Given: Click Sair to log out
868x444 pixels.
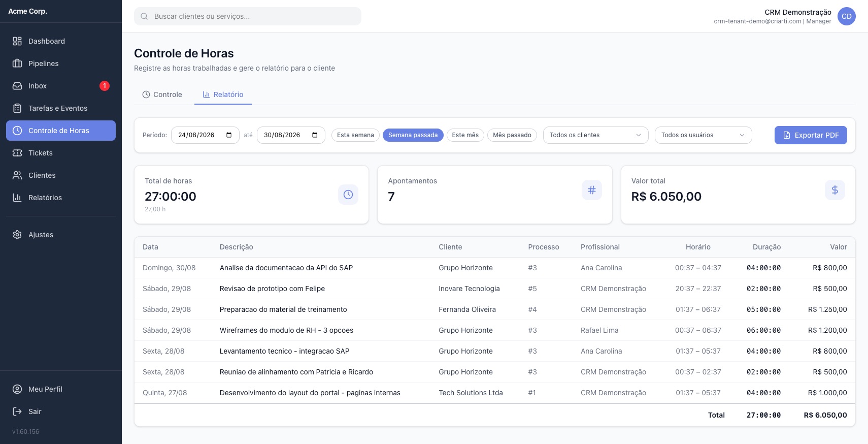Looking at the screenshot, I should [61, 411].
